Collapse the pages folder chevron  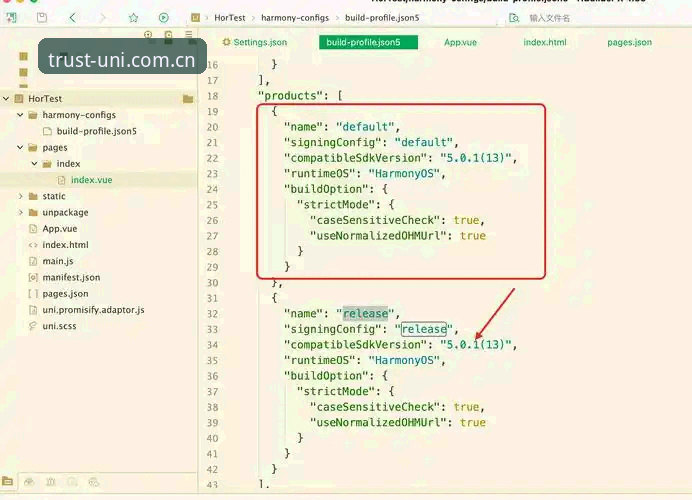click(20, 147)
